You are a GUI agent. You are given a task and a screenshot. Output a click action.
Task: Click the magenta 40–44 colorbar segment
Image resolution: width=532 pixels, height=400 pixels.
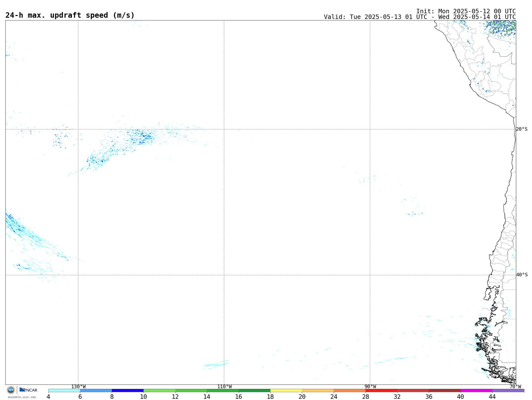(x=477, y=391)
